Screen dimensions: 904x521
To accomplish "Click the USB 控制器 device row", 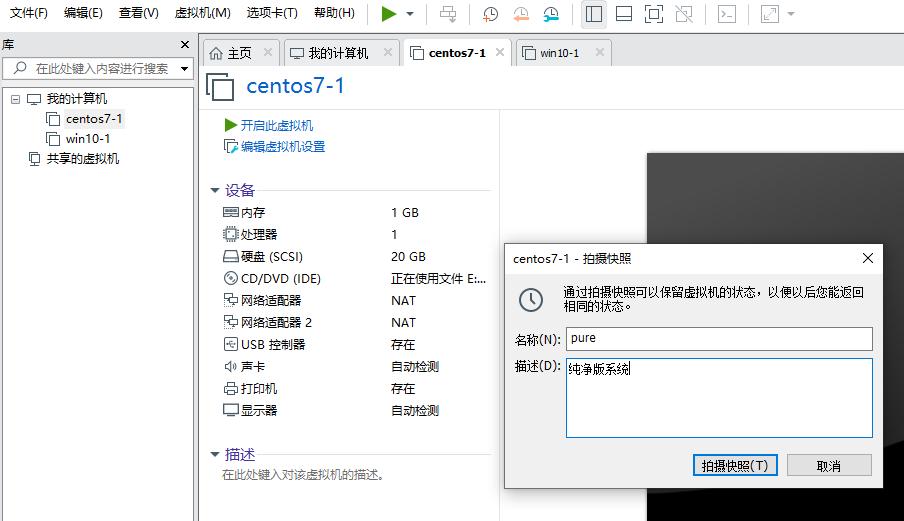I will coord(355,345).
